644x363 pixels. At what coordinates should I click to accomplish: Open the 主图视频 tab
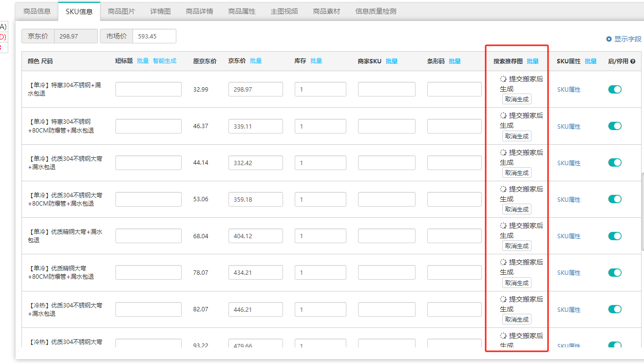coord(284,11)
